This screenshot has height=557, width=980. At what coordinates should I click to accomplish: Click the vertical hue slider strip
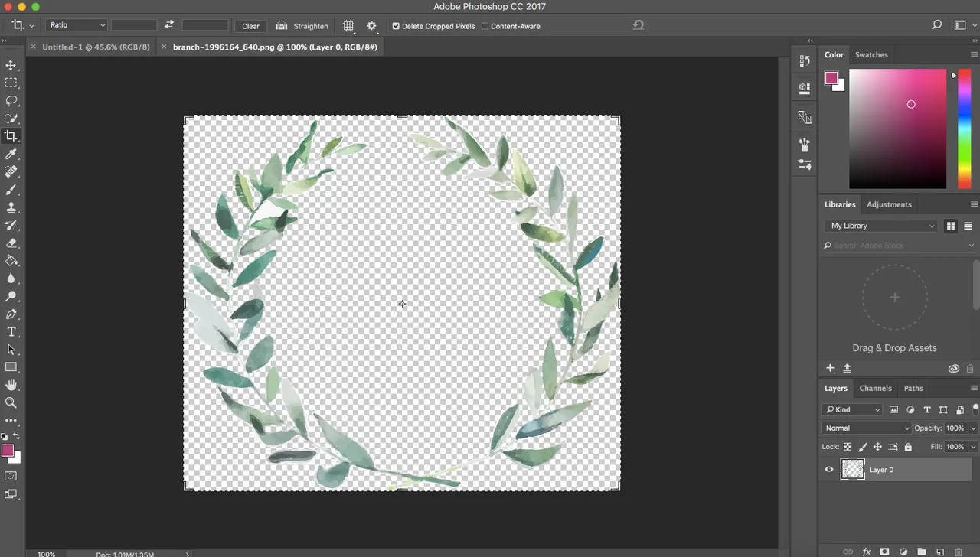click(963, 129)
